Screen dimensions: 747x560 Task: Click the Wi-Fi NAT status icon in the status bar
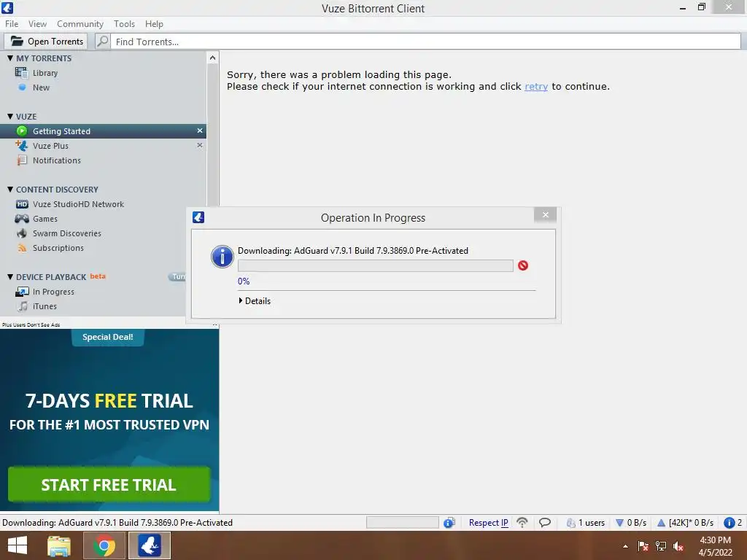pos(522,523)
